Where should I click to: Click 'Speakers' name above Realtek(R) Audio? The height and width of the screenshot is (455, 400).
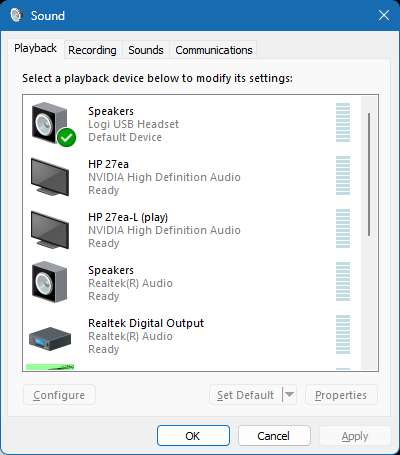(111, 270)
